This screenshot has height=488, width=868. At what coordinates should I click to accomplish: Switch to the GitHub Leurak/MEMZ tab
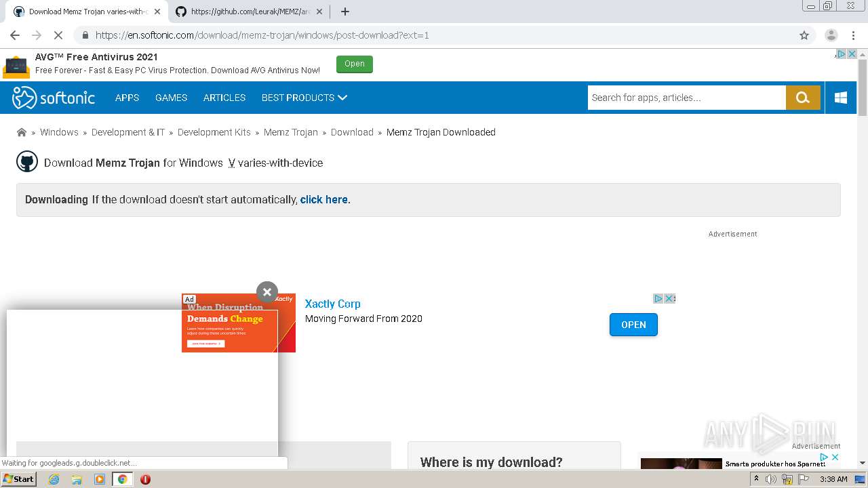tap(250, 12)
